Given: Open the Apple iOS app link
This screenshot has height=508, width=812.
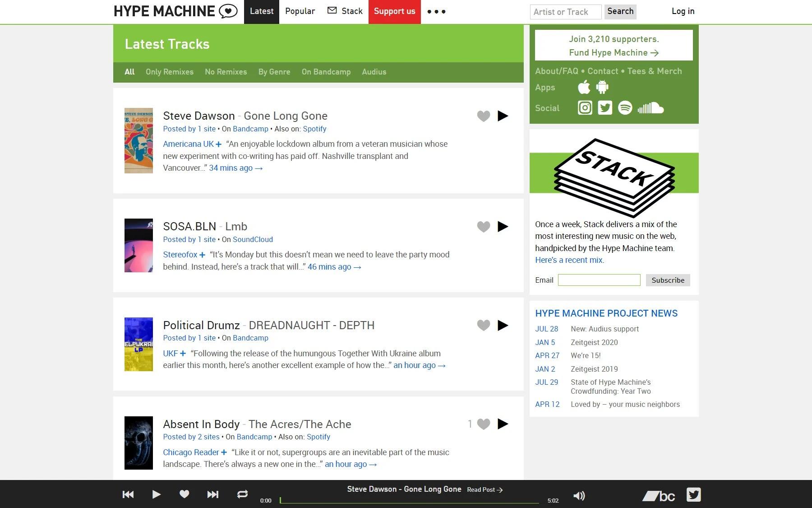Looking at the screenshot, I should click(584, 87).
